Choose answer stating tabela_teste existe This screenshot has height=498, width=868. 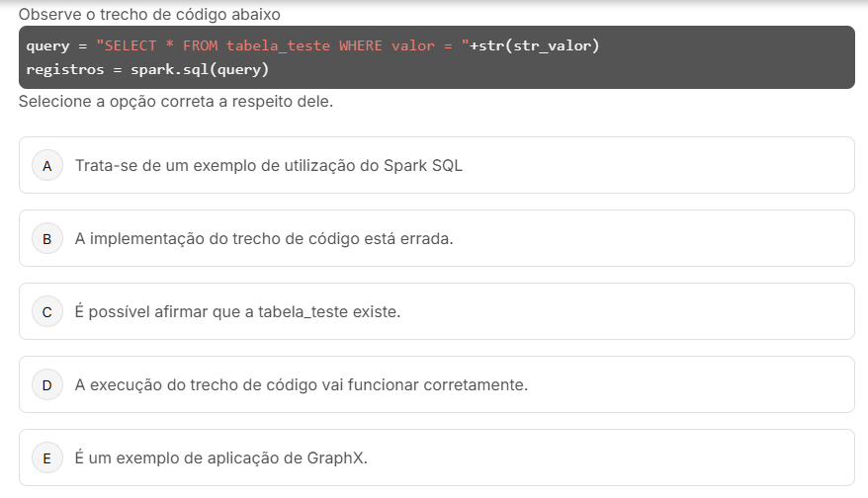(x=237, y=311)
